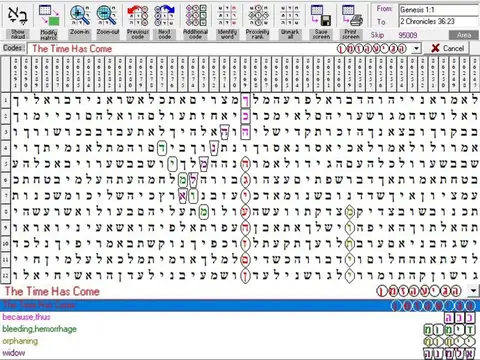The height and width of the screenshot is (360, 480).
Task: Click the From field showing Genesis 1:1
Action: click(439, 10)
